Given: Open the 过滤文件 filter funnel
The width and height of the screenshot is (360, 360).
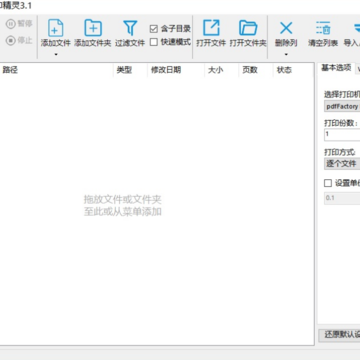Looking at the screenshot, I should 130,28.
